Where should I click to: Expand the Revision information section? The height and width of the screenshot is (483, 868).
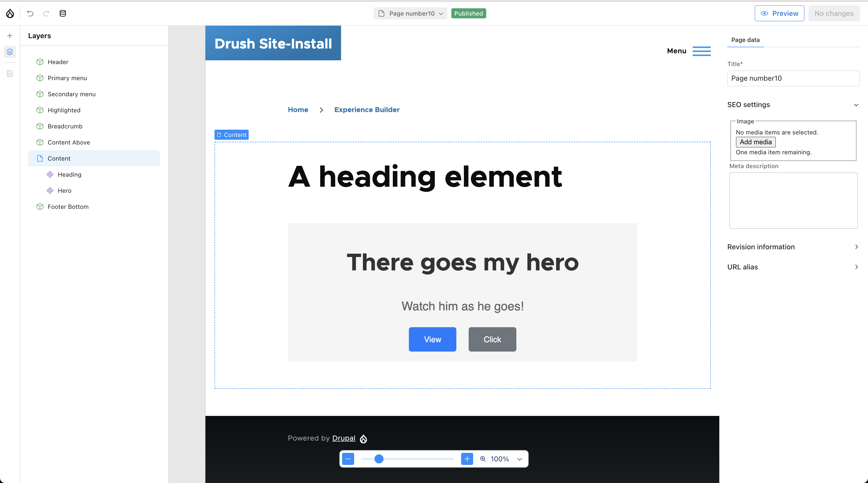coord(793,247)
